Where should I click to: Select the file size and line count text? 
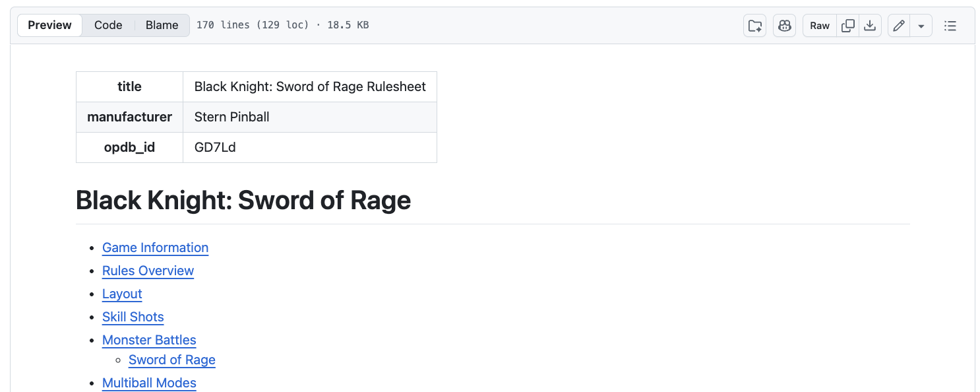[x=282, y=25]
